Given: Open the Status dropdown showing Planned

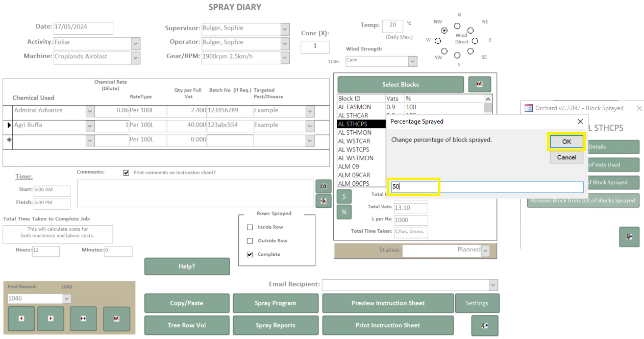Looking at the screenshot, I should click(x=485, y=251).
